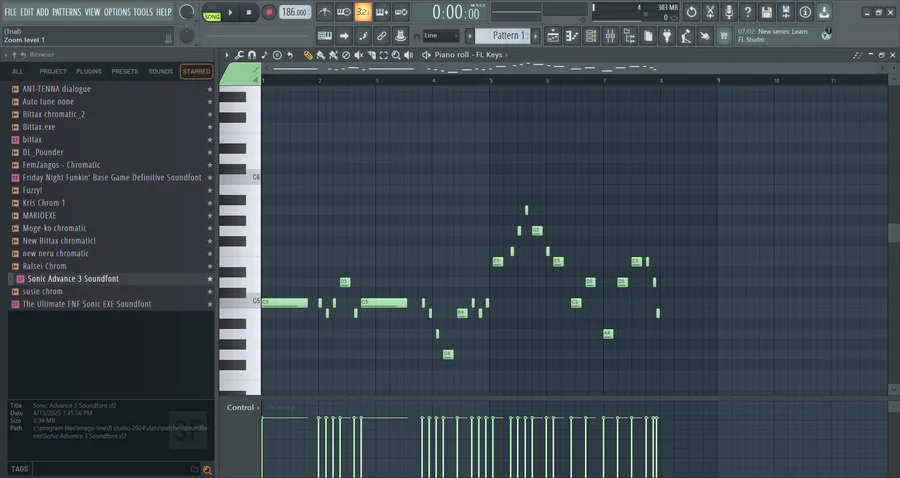
Task: Open project info icon
Action: (805, 12)
